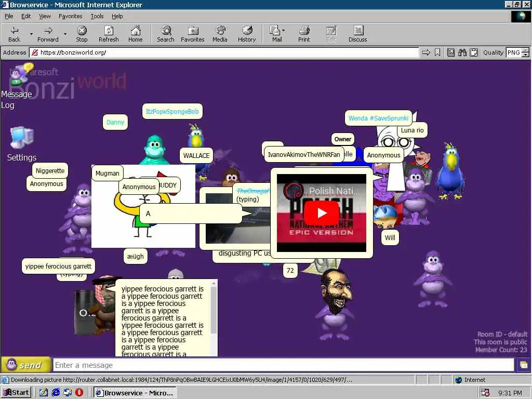Click the Danny name tag

click(x=115, y=122)
